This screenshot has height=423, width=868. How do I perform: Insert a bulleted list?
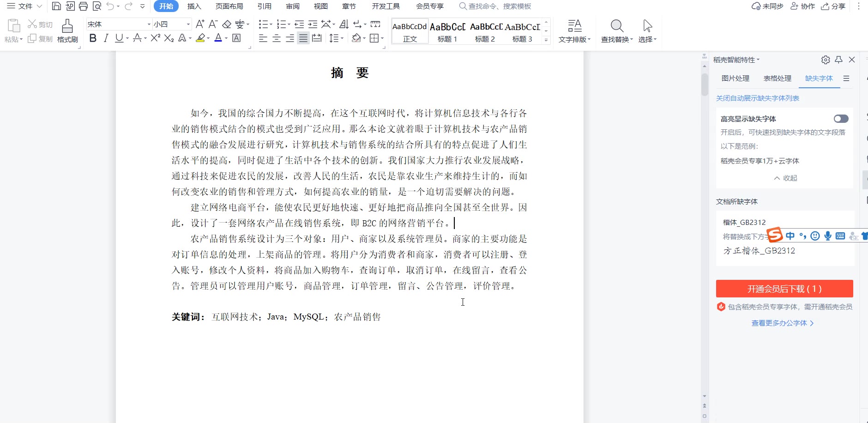coord(263,24)
